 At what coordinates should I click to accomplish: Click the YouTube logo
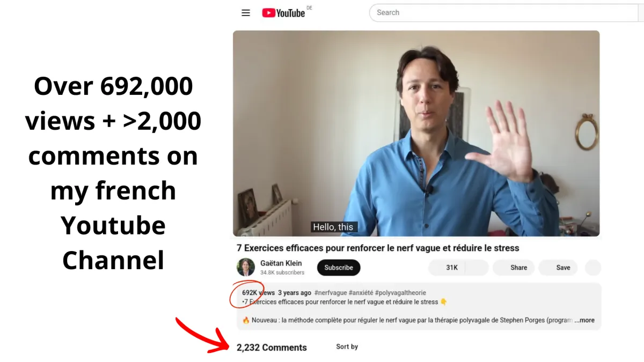(283, 13)
